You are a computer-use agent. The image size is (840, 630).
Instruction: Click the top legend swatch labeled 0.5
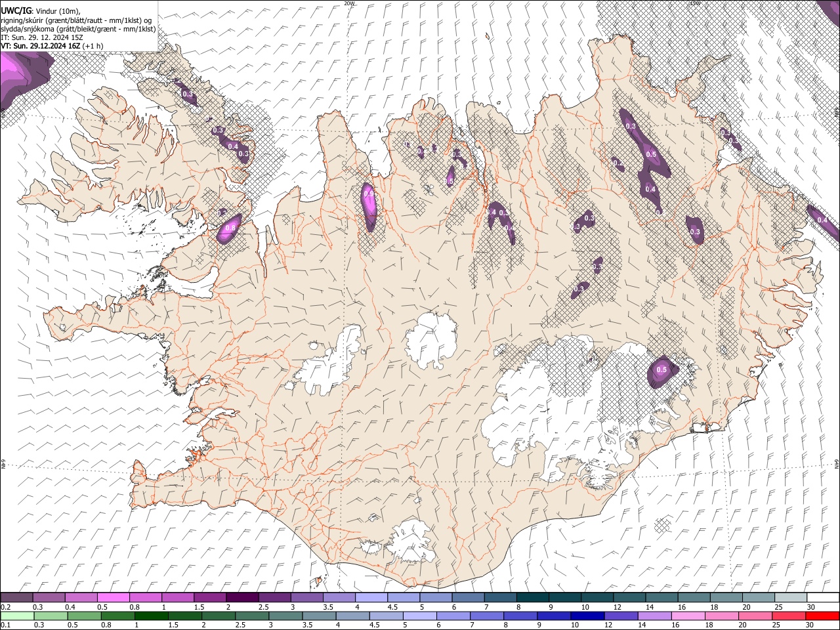pyautogui.click(x=113, y=598)
